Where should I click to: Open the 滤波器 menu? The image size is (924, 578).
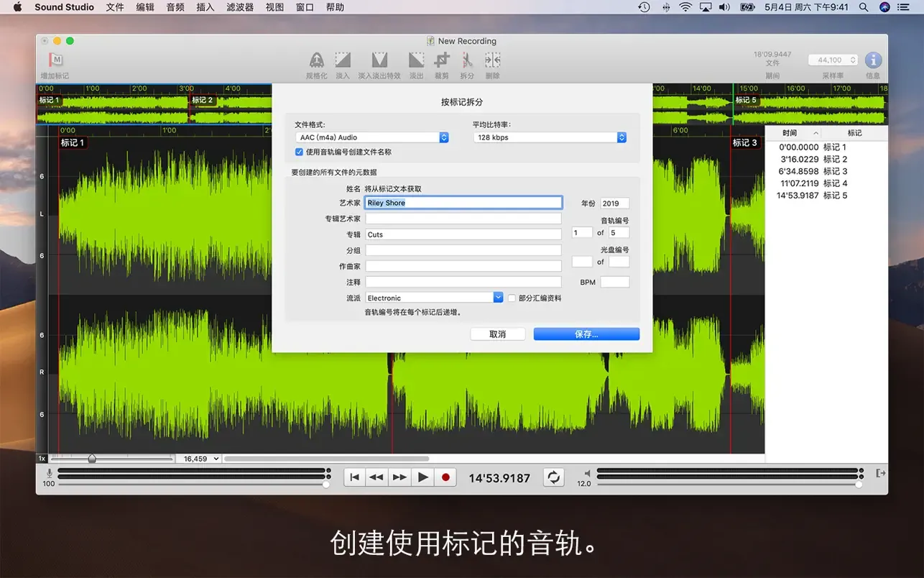pos(240,7)
